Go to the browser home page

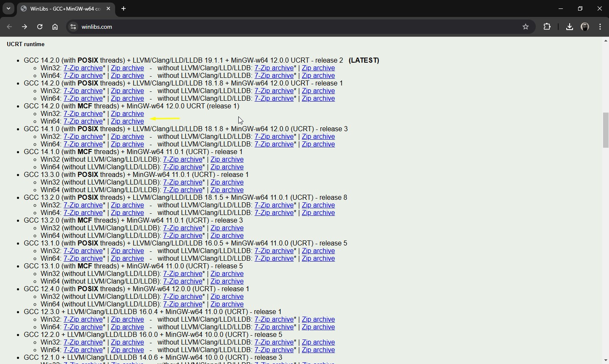click(55, 27)
